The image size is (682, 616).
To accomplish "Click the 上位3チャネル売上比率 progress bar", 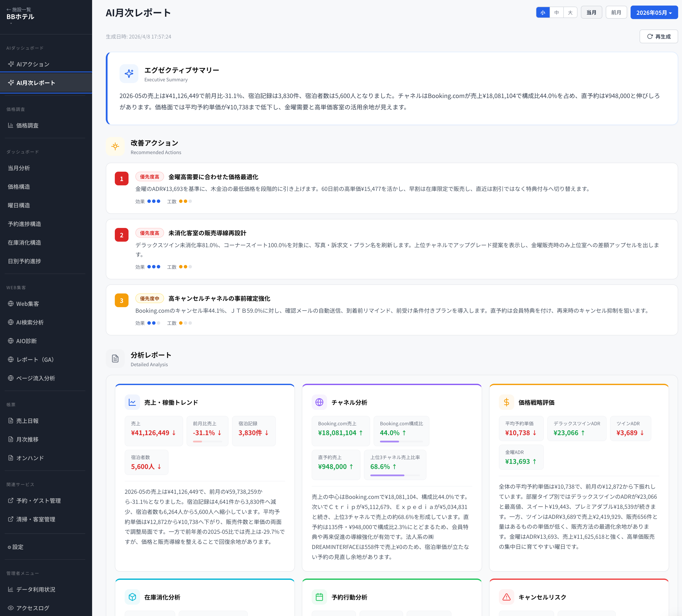I will [x=395, y=475].
